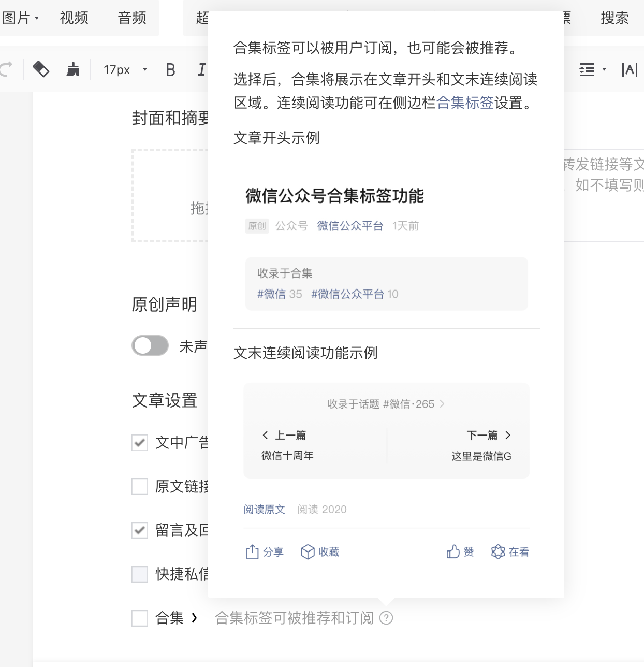The image size is (644, 667).
Task: Click the redo arrow icon
Action: [x=6, y=69]
